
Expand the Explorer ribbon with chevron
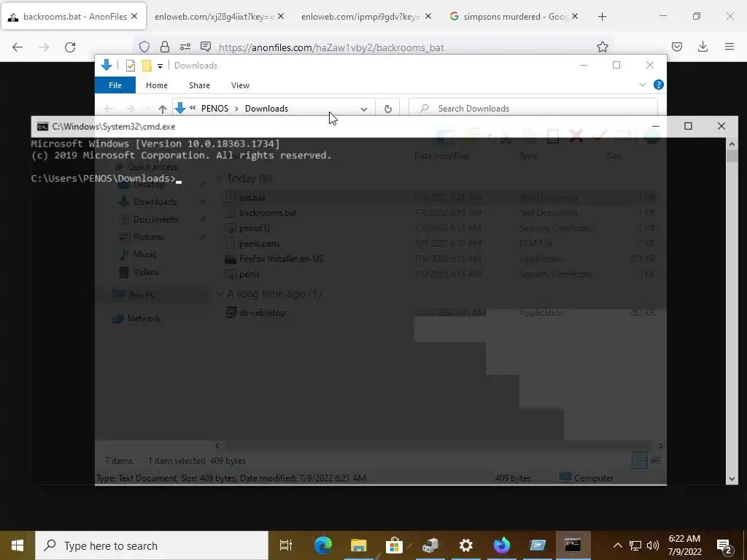coord(642,85)
